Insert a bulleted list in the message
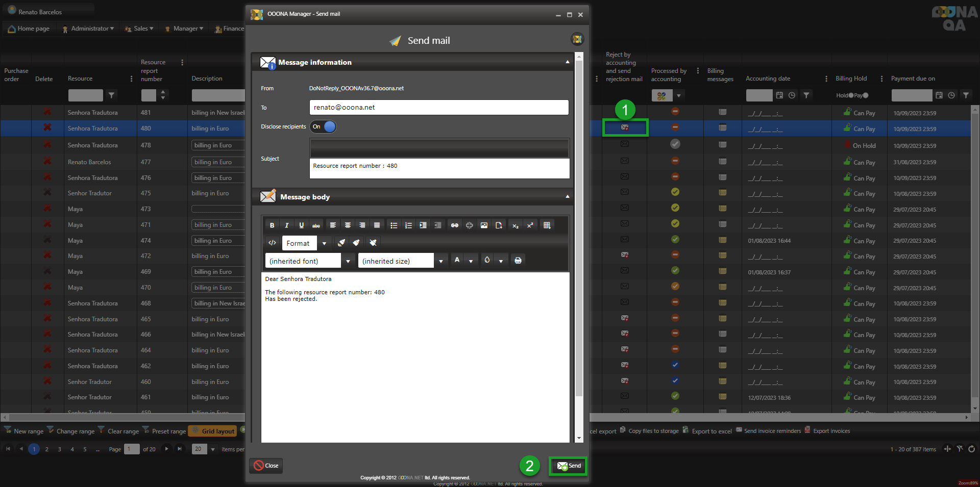The image size is (980, 487). [394, 225]
